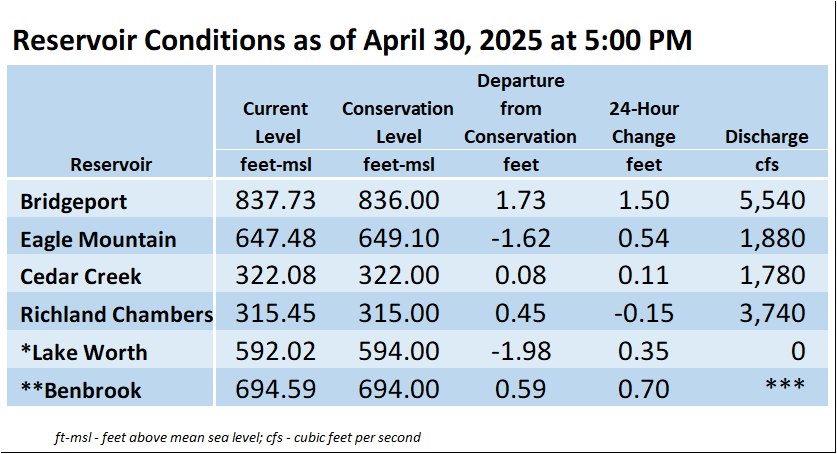Select the **Benbrook row label

pyautogui.click(x=81, y=390)
